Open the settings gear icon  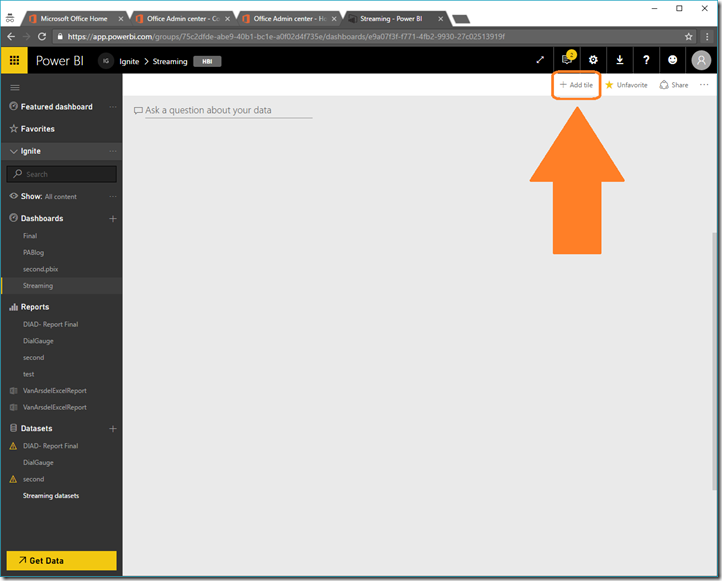[593, 60]
